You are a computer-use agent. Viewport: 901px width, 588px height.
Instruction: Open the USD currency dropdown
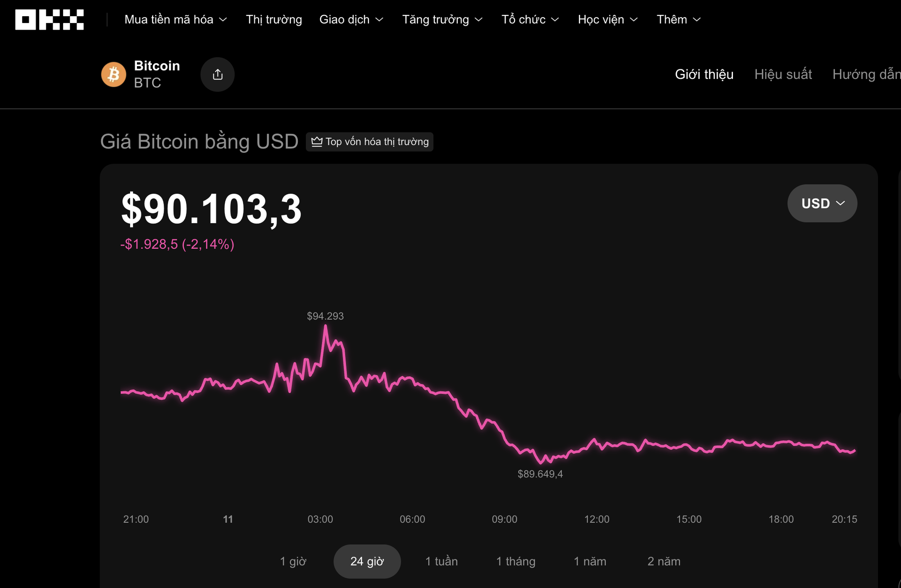tap(822, 203)
